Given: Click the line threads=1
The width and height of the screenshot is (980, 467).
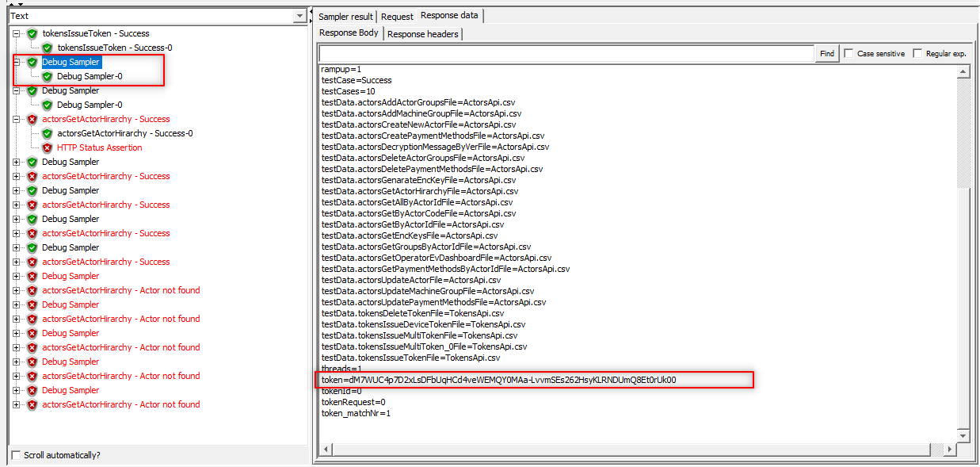Looking at the screenshot, I should click(341, 369).
